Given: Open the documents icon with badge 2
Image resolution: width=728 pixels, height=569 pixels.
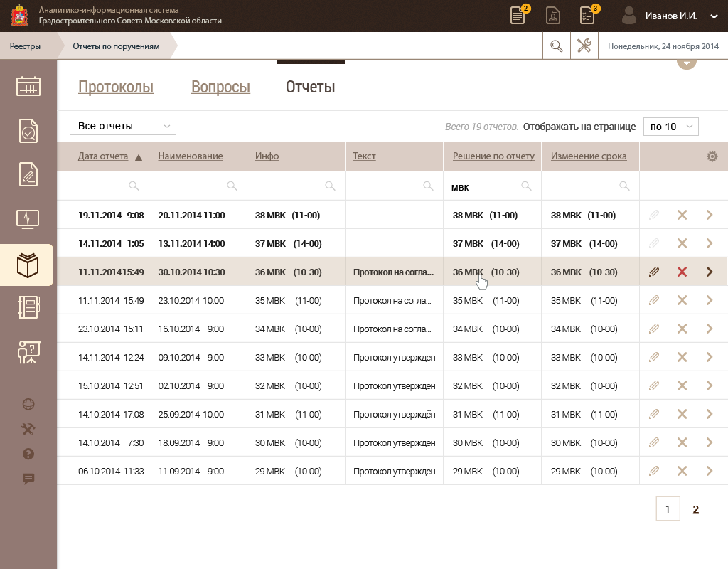Looking at the screenshot, I should 518,16.
